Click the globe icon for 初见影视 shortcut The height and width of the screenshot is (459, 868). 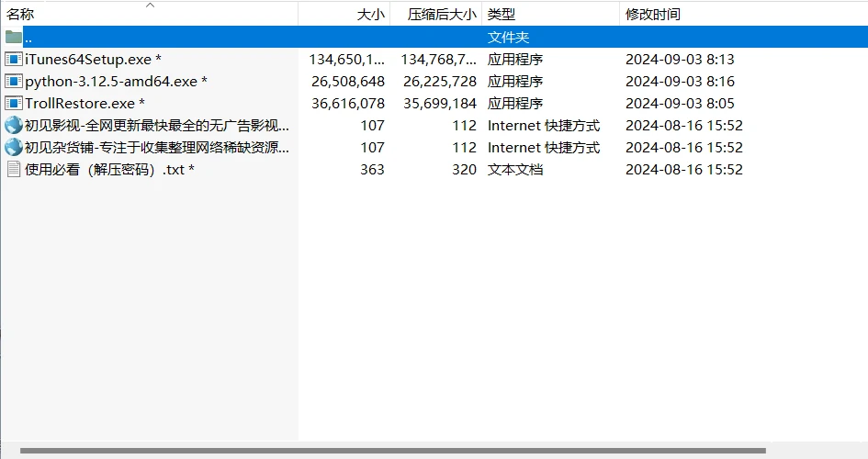(x=13, y=126)
